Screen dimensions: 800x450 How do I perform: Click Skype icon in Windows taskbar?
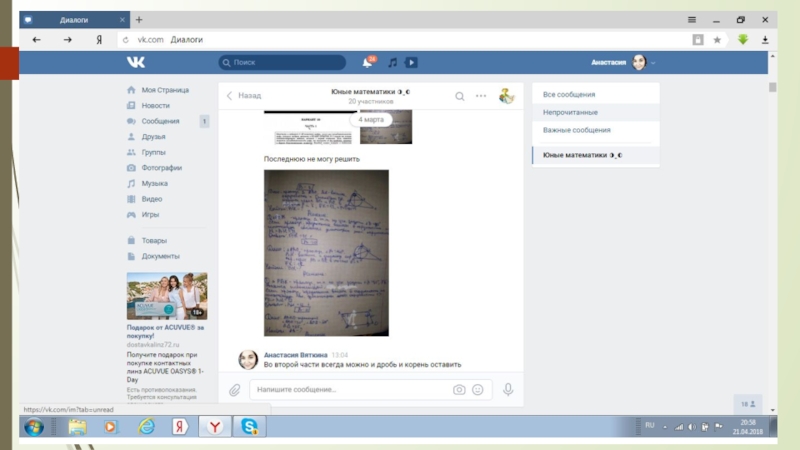[248, 427]
